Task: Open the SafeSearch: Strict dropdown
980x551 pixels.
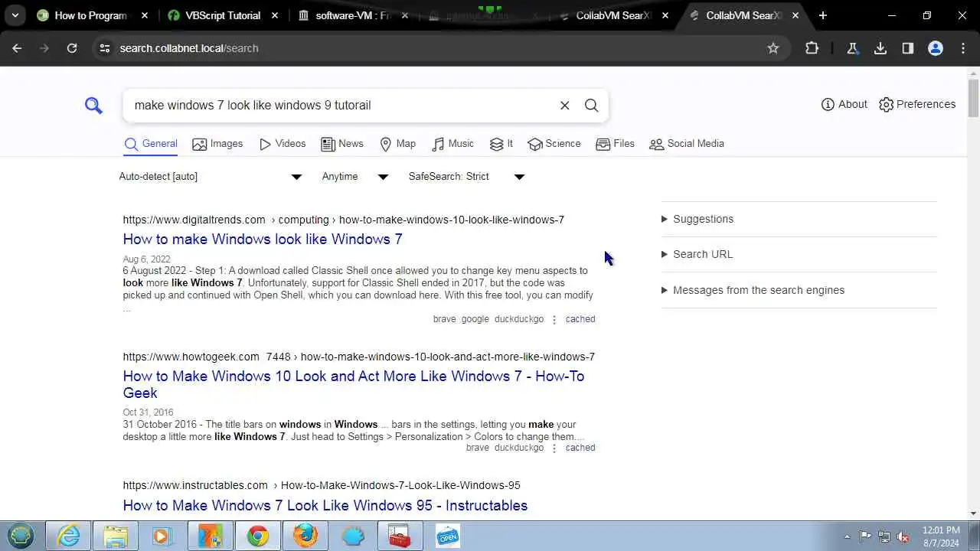Action: click(466, 177)
